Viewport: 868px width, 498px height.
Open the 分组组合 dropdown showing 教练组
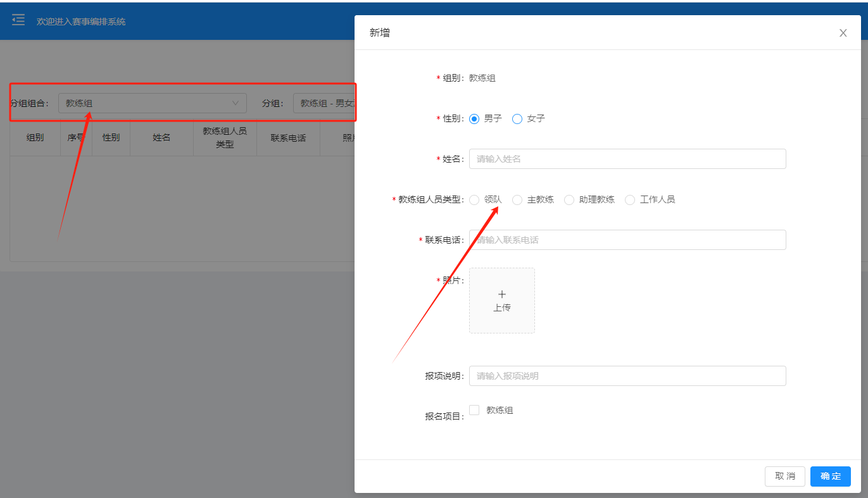pyautogui.click(x=153, y=103)
